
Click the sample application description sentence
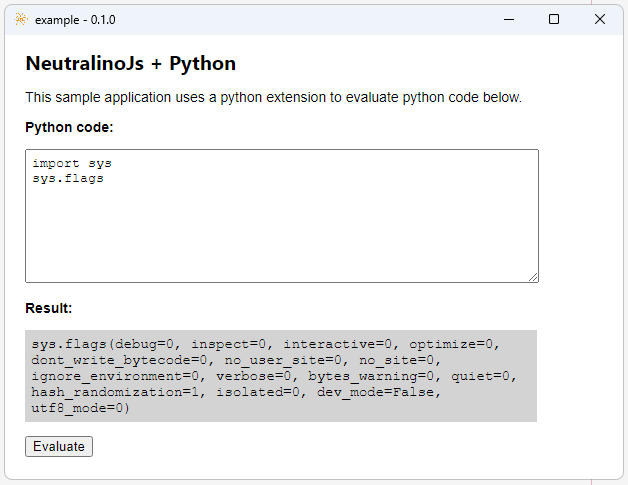pos(274,97)
